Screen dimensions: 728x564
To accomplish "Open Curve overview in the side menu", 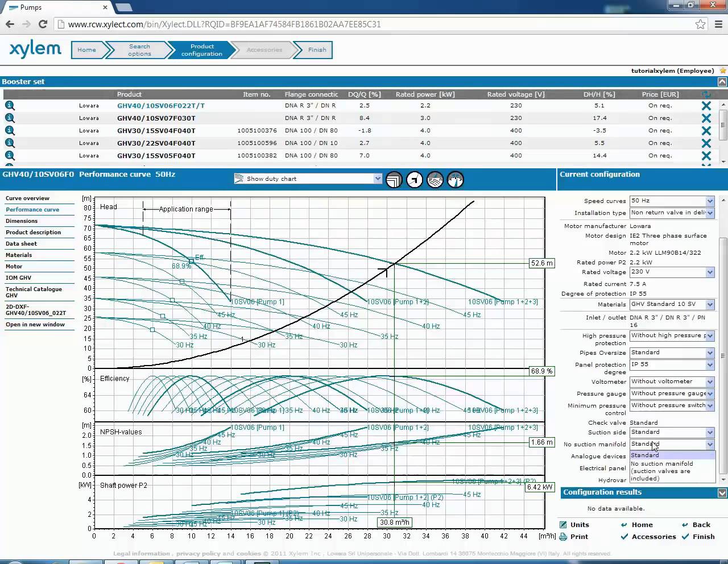I will [x=27, y=198].
